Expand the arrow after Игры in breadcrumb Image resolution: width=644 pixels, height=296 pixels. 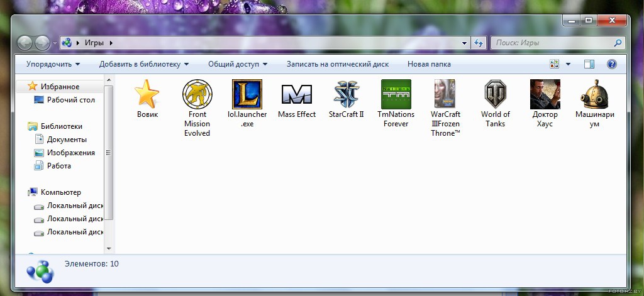(x=111, y=43)
